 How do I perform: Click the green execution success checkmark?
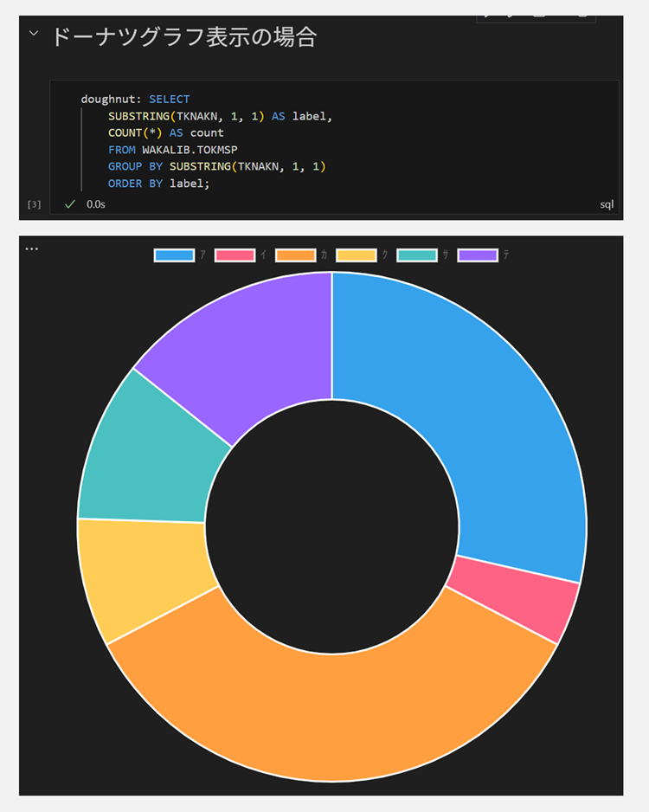point(70,204)
